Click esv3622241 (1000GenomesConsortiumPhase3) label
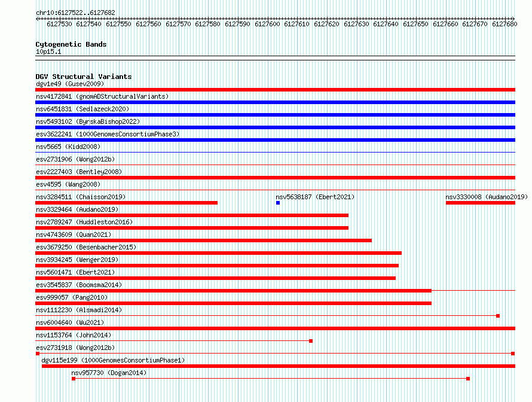 pos(108,134)
